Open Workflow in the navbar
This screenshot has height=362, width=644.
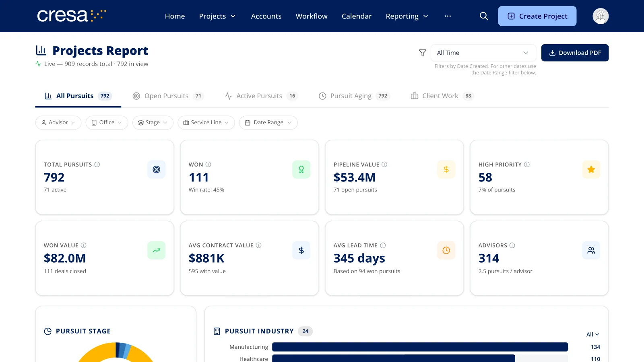pyautogui.click(x=312, y=16)
